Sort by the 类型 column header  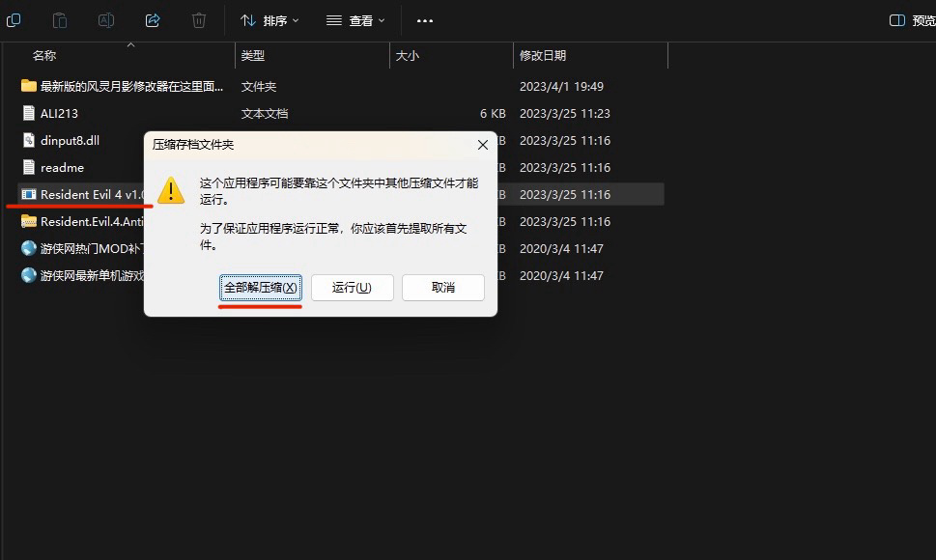coord(252,55)
